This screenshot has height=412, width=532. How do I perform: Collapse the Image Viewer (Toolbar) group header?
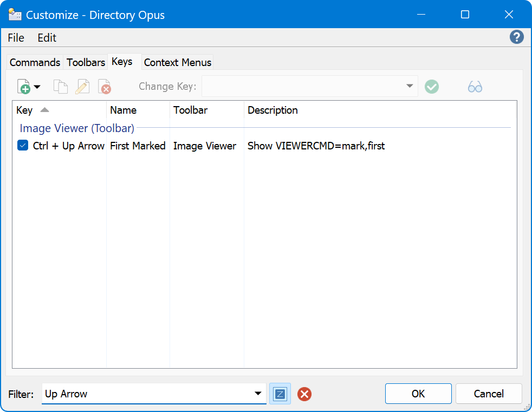[77, 128]
